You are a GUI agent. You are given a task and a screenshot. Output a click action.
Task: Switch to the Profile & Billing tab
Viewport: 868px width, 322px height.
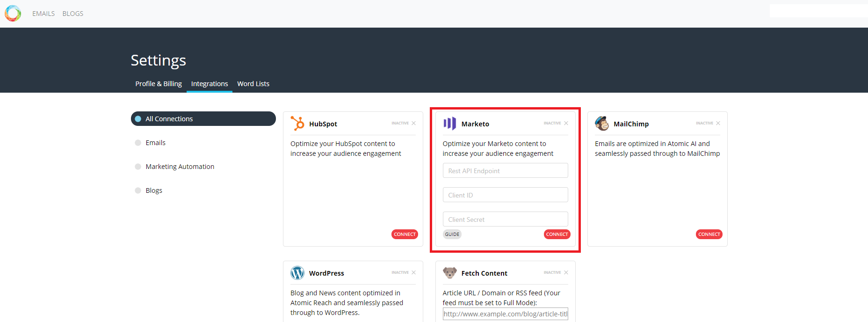[x=159, y=84]
